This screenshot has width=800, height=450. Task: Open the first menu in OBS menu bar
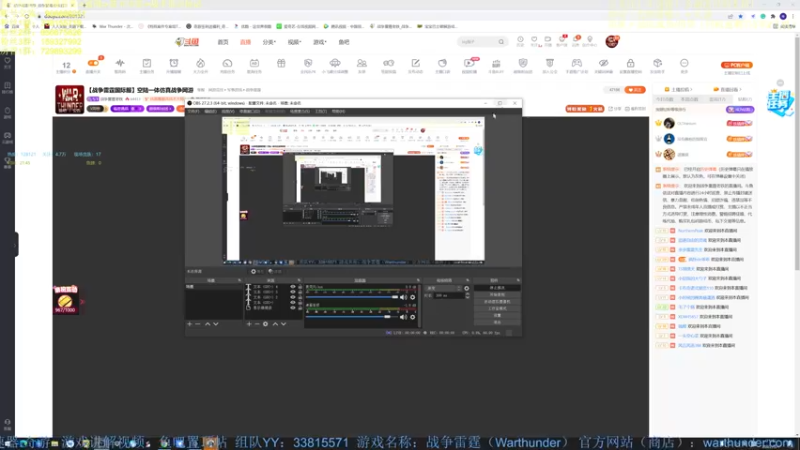pyautogui.click(x=193, y=111)
